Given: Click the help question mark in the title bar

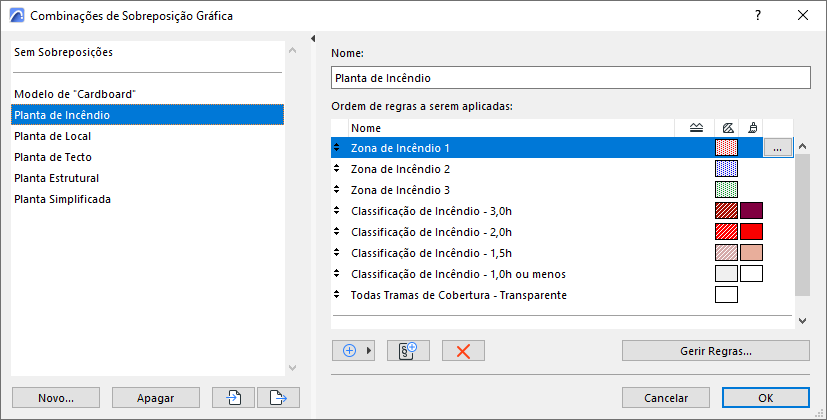Looking at the screenshot, I should [758, 16].
